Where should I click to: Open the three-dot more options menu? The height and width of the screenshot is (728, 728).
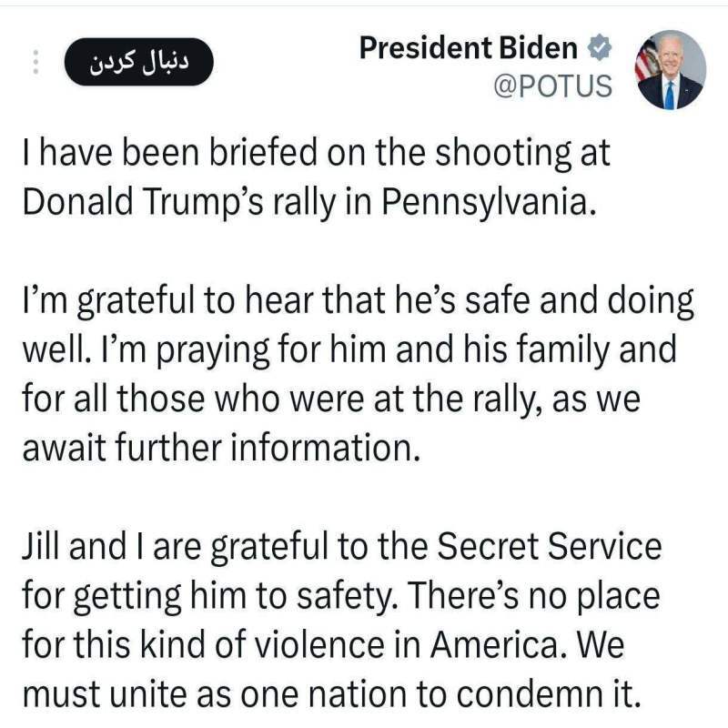click(35, 61)
